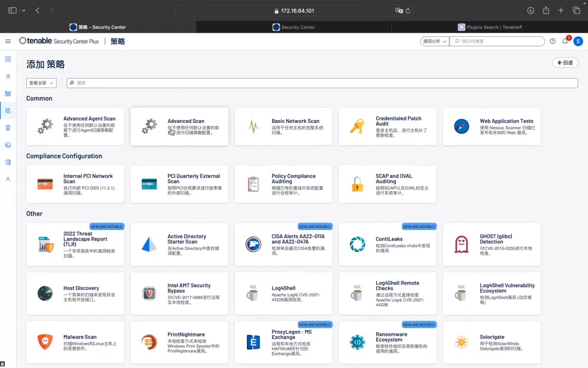The image size is (588, 368).
Task: Select the Credentialed Patch Audit keys icon
Action: [x=357, y=126]
